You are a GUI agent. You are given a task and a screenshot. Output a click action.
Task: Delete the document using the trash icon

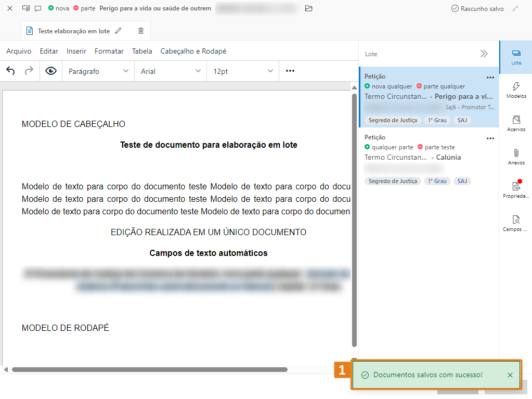coord(140,31)
